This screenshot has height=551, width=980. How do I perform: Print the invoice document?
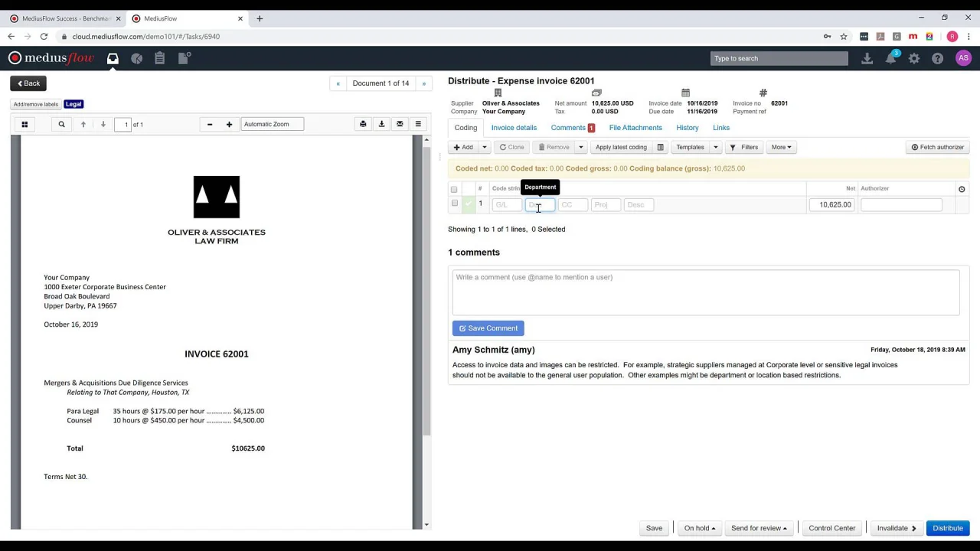[363, 124]
